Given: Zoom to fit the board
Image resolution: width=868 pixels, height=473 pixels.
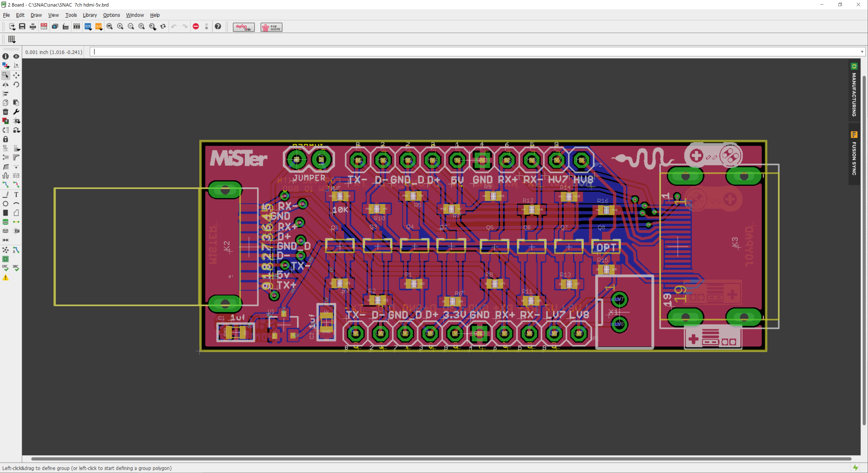Looking at the screenshot, I should click(x=110, y=26).
